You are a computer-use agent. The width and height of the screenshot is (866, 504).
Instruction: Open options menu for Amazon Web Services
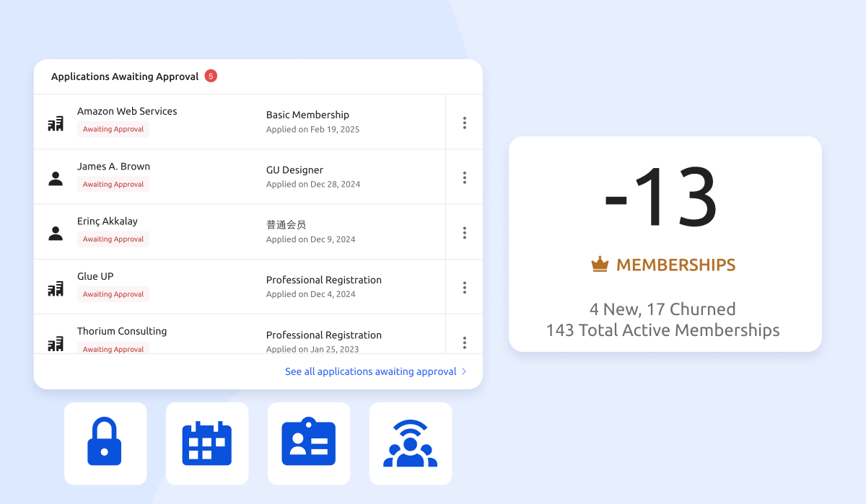[x=464, y=123]
